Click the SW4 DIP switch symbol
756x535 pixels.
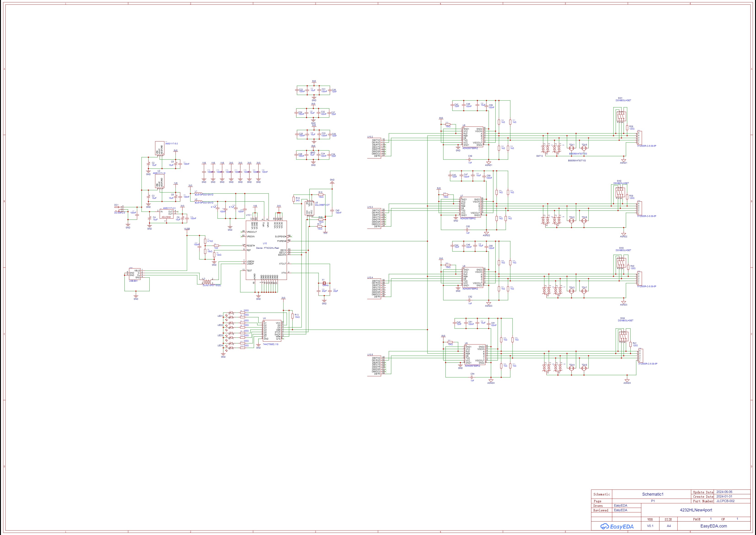(624, 336)
